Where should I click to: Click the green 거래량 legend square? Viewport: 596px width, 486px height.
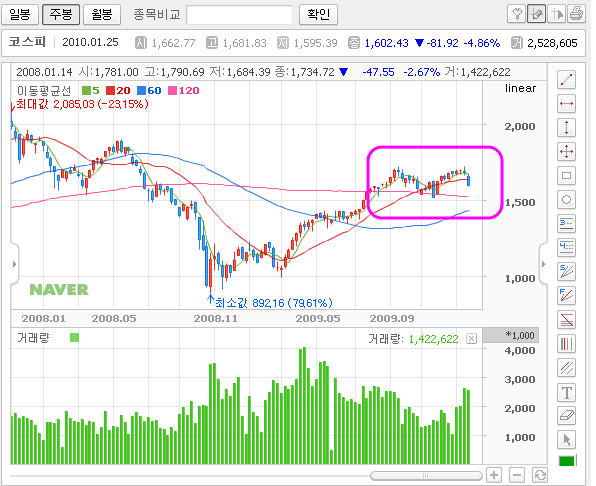tap(74, 337)
